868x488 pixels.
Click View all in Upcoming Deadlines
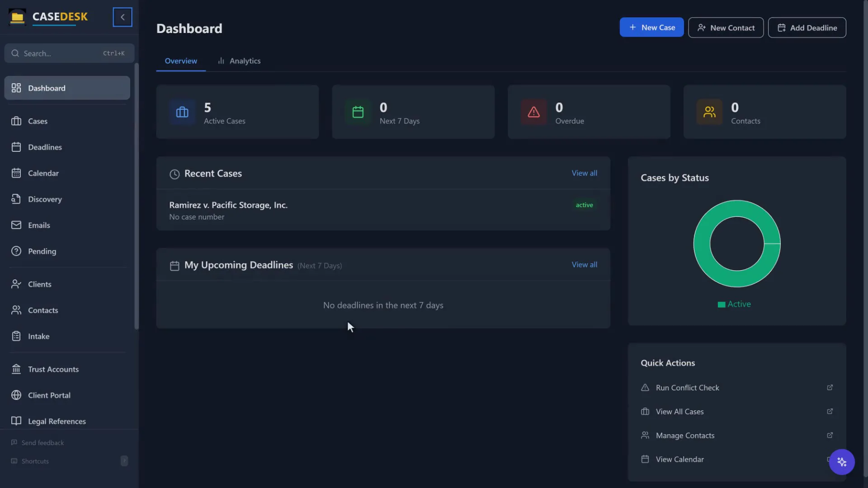click(584, 265)
